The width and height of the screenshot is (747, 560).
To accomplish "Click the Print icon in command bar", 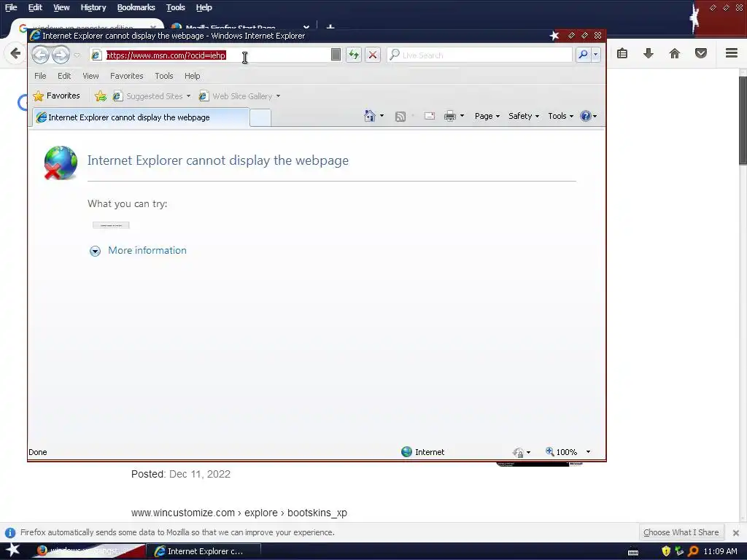I will coord(449,116).
